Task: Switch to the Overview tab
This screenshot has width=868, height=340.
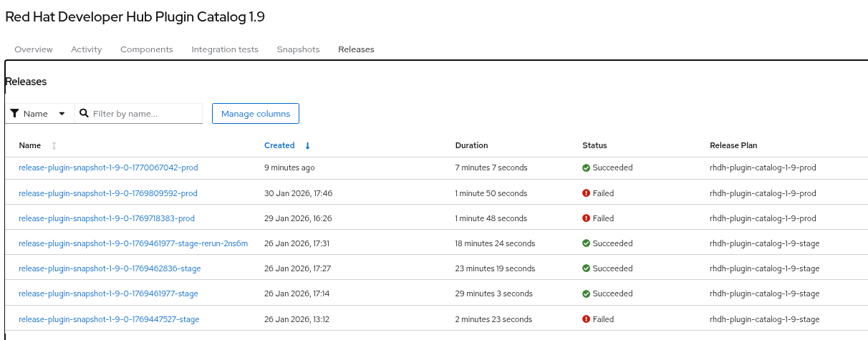Action: pyautogui.click(x=34, y=49)
